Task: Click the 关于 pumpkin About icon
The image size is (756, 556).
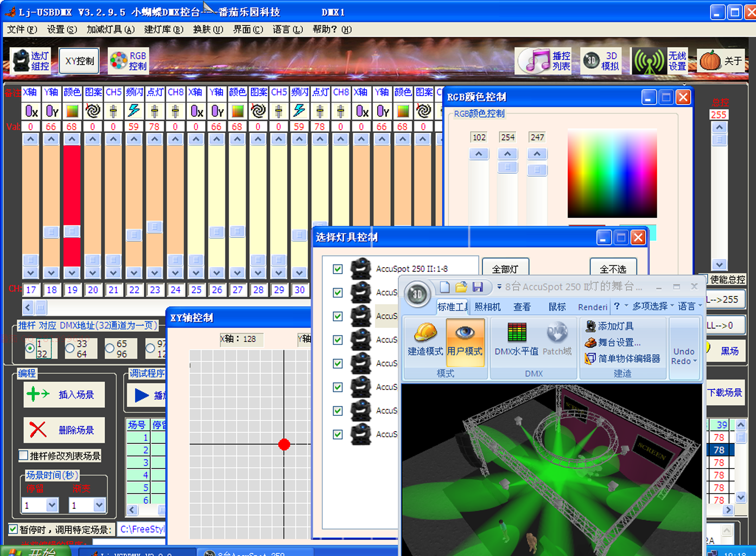Action: 721,61
